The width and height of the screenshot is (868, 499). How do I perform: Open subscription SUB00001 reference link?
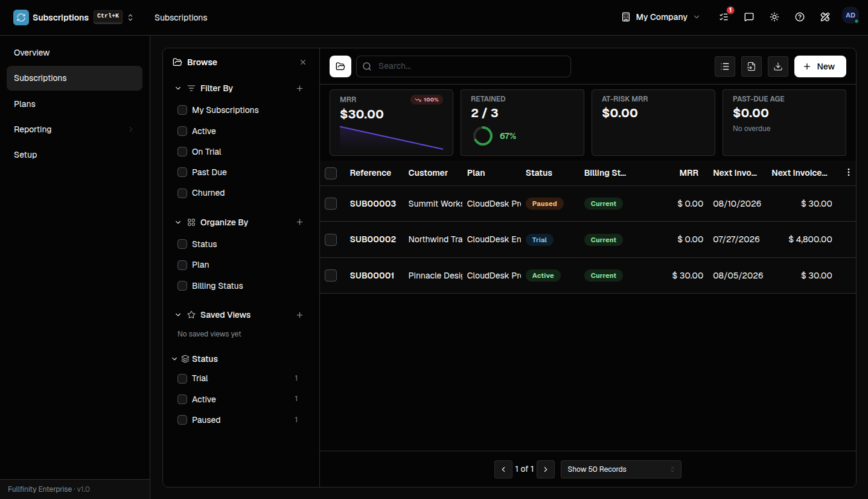pos(372,275)
